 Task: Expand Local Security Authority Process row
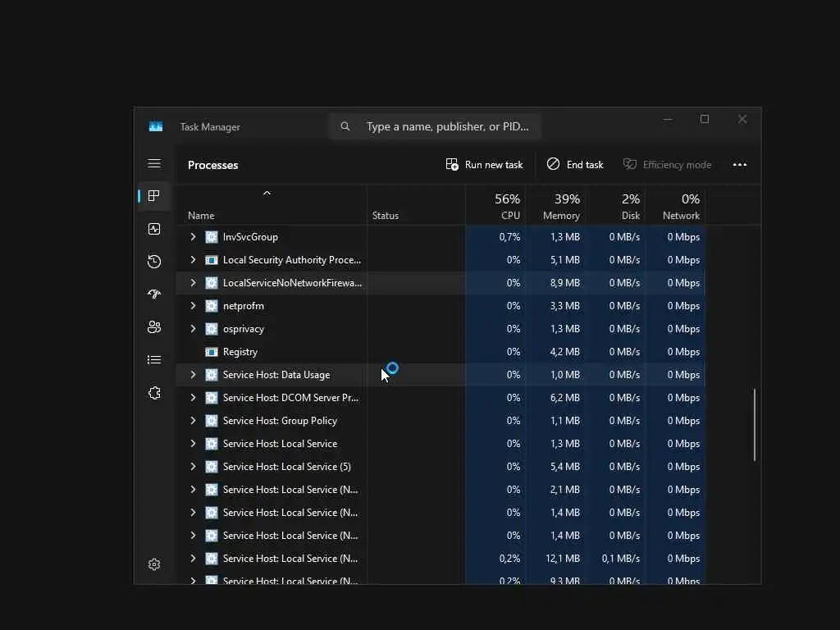193,260
